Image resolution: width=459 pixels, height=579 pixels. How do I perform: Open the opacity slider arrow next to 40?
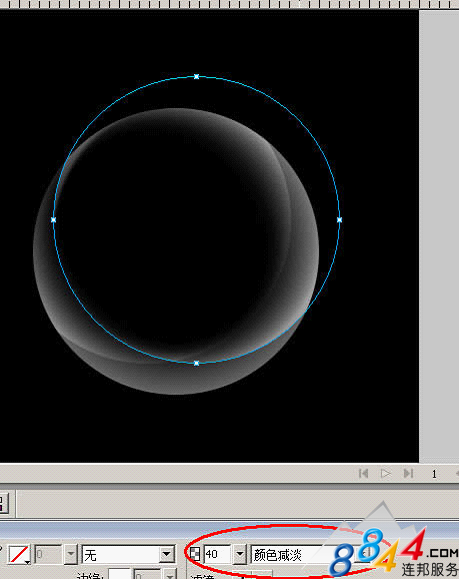240,554
